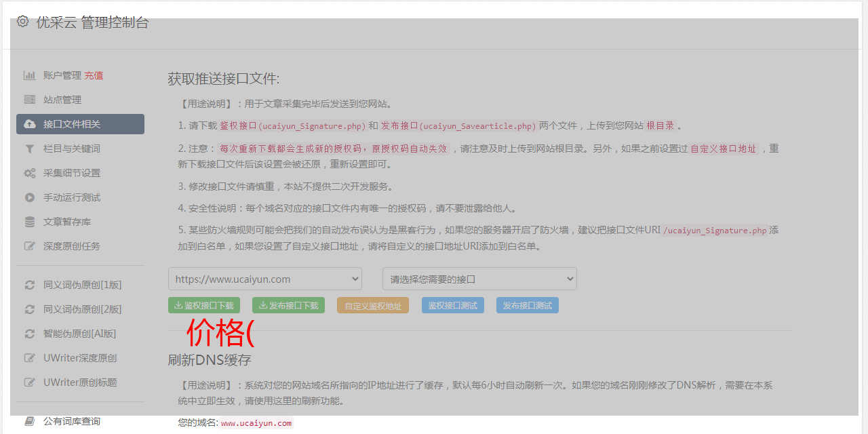868x434 pixels.
Task: Click the database icon beside 文章暂存库
Action: (x=30, y=222)
